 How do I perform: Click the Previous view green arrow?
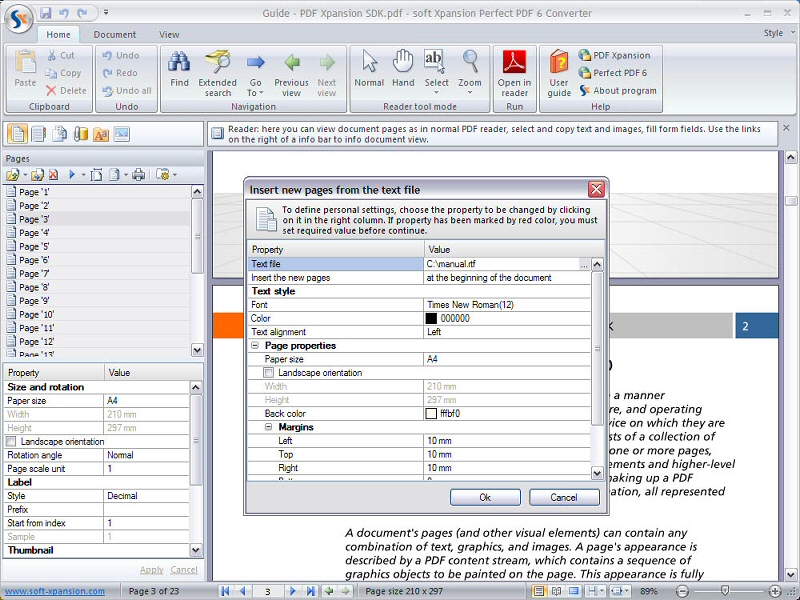[291, 73]
